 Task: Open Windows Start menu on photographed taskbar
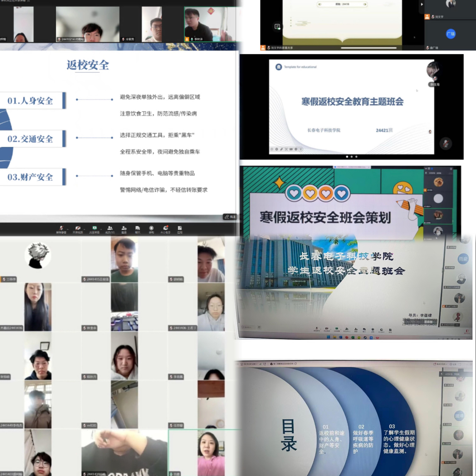(x=328, y=337)
